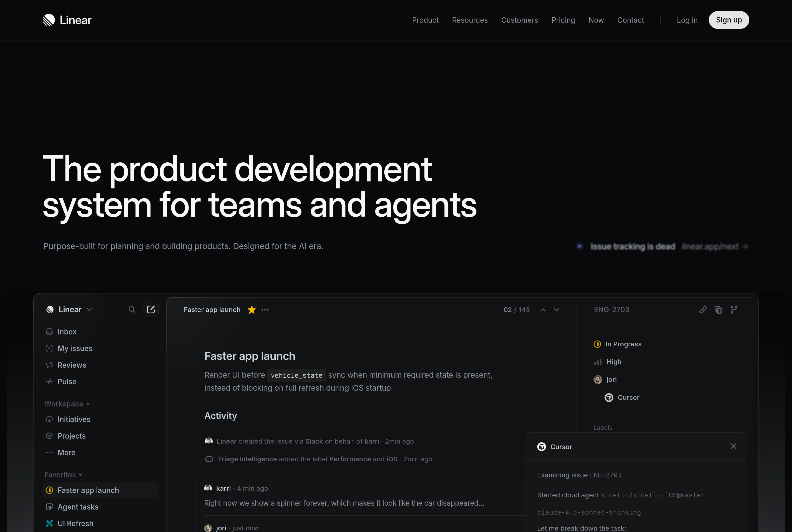The width and height of the screenshot is (792, 532).
Task: Open Pulse from the sidebar
Action: click(67, 381)
